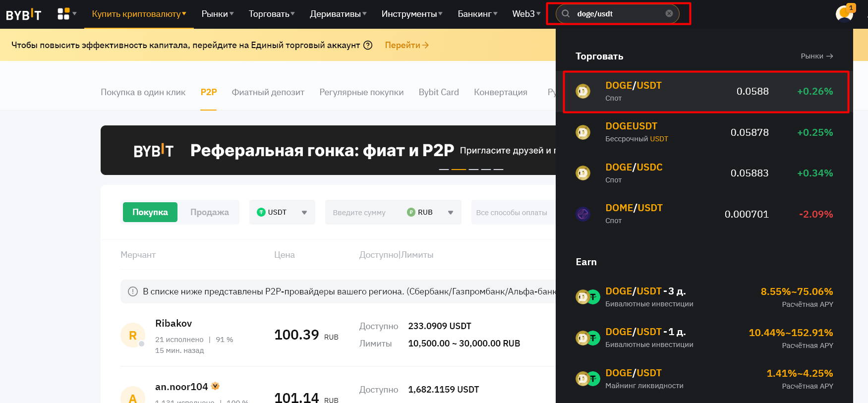
Task: Switch to the Конвертация tab
Action: [501, 92]
